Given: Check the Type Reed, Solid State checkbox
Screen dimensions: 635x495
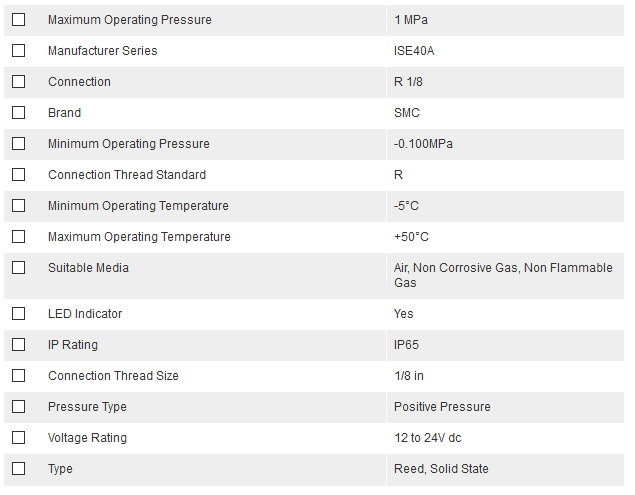Looking at the screenshot, I should pos(19,468).
